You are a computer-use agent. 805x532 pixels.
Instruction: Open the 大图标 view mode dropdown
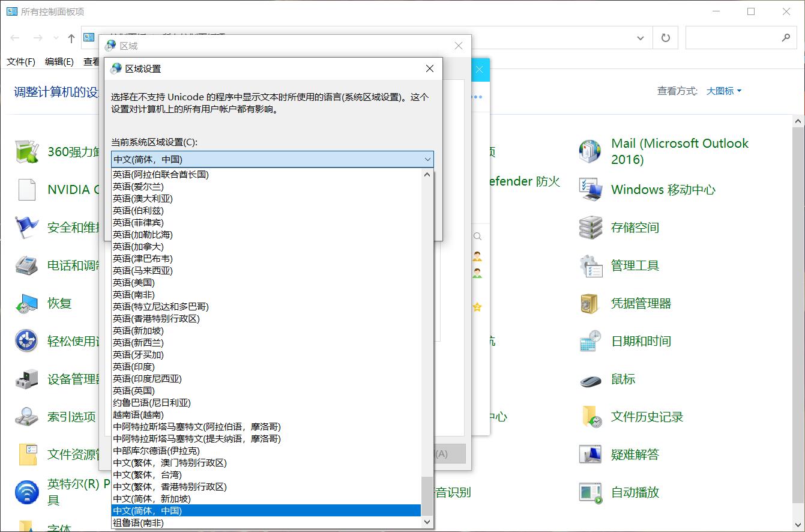(x=723, y=91)
